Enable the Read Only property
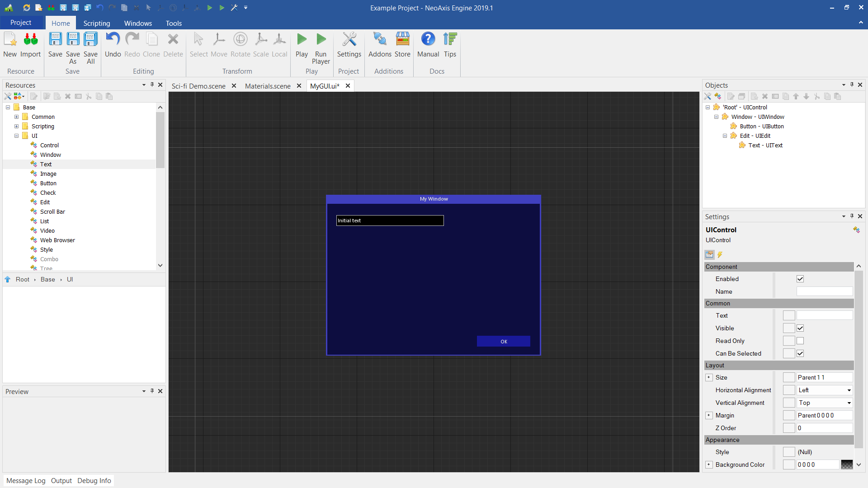 (800, 341)
